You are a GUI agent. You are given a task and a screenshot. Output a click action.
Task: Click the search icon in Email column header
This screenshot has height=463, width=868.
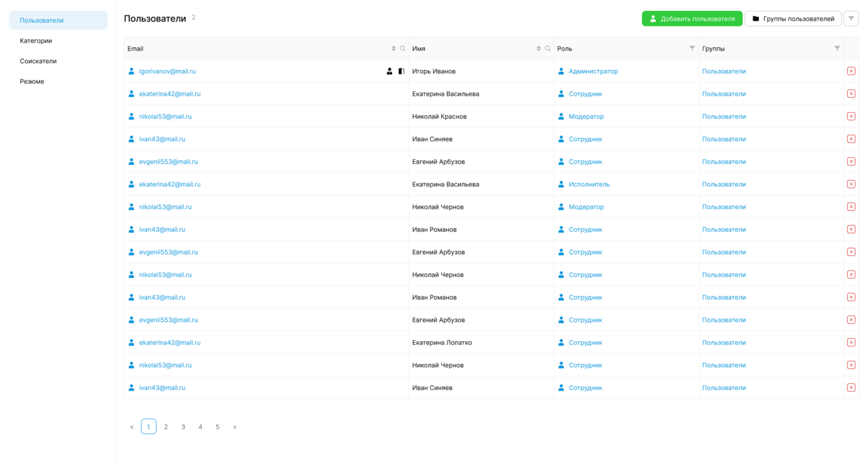[x=403, y=49]
